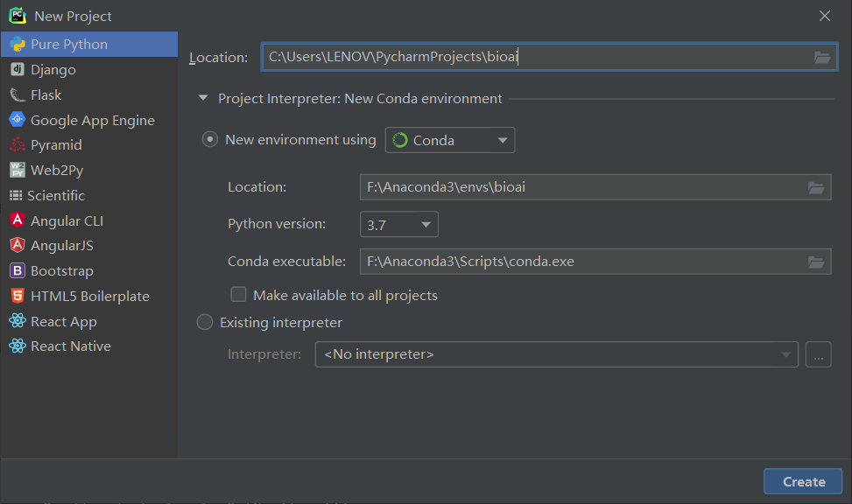Open the No interpreter dropdown
852x504 pixels.
pyautogui.click(x=556, y=354)
